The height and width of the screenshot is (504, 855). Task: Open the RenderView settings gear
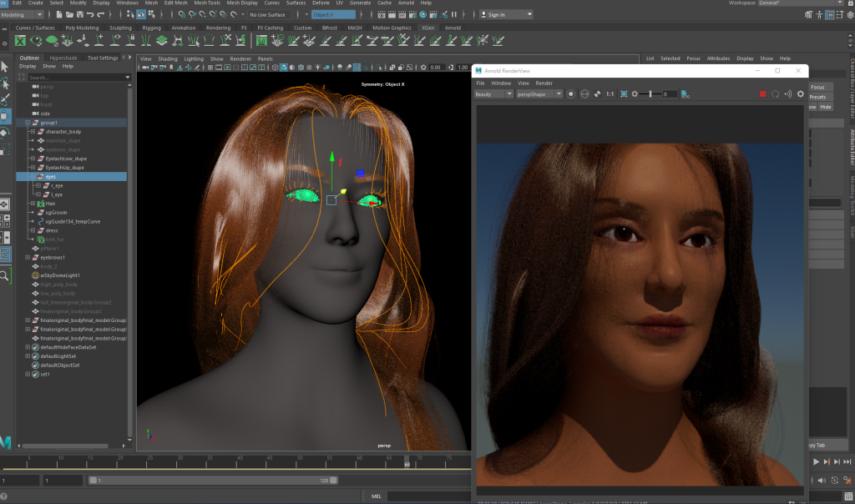[x=801, y=94]
